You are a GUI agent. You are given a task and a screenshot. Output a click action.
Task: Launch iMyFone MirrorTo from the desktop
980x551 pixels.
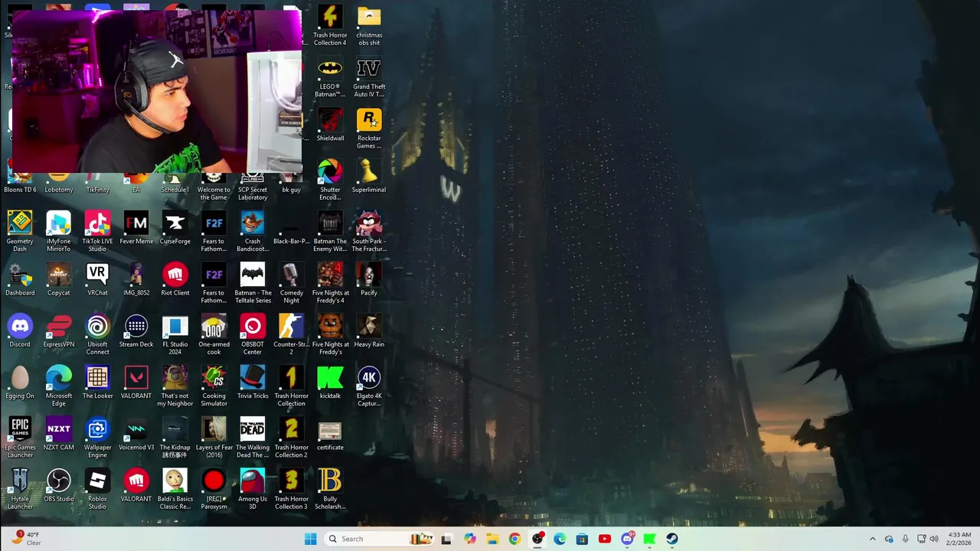point(59,231)
